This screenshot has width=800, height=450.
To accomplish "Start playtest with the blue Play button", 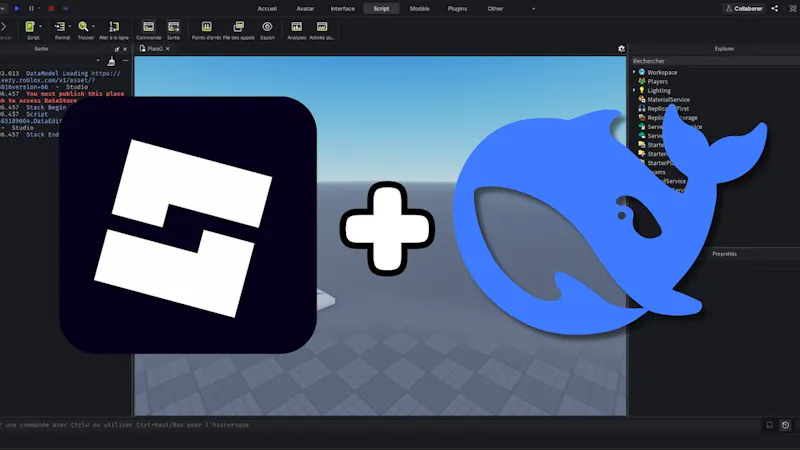I will [17, 8].
